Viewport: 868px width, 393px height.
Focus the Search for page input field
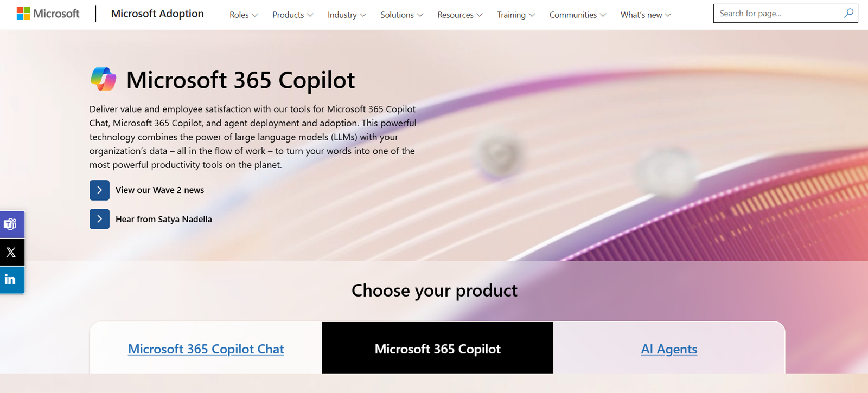pyautogui.click(x=778, y=14)
